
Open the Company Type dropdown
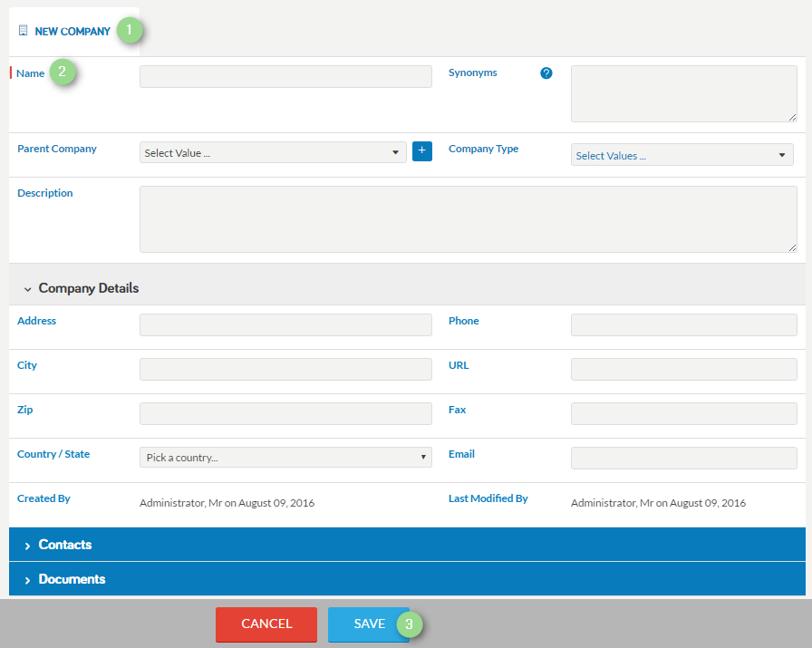coord(682,155)
